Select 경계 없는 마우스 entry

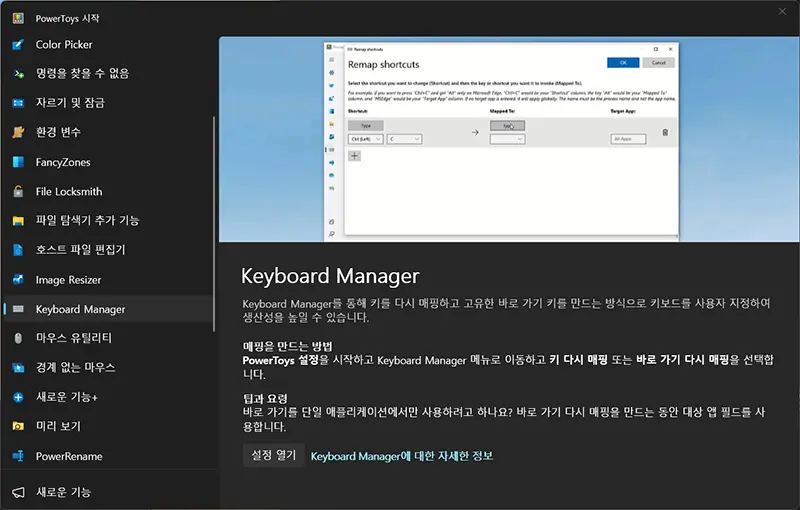(x=108, y=368)
